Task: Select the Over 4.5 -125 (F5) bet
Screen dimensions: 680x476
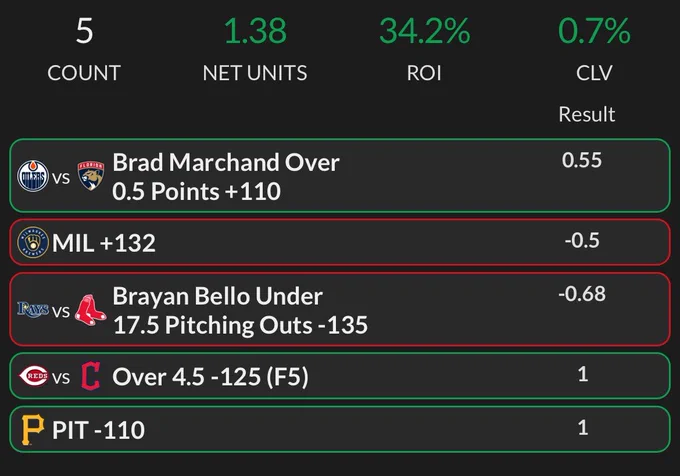Action: [340, 376]
